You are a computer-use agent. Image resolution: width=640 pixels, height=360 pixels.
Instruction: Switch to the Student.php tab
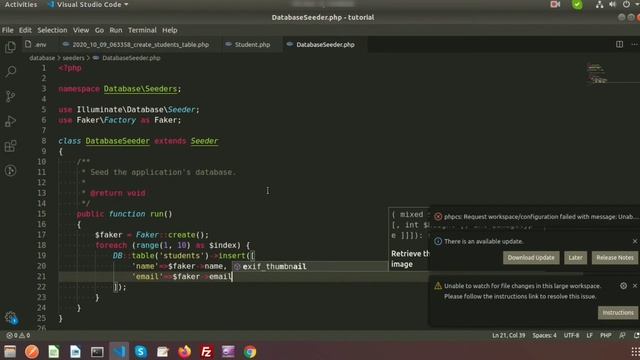pos(251,44)
